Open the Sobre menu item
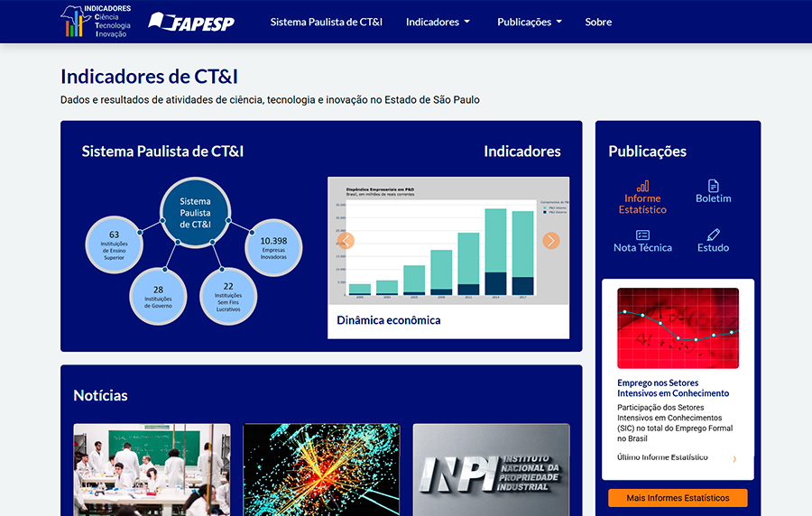 [x=598, y=22]
